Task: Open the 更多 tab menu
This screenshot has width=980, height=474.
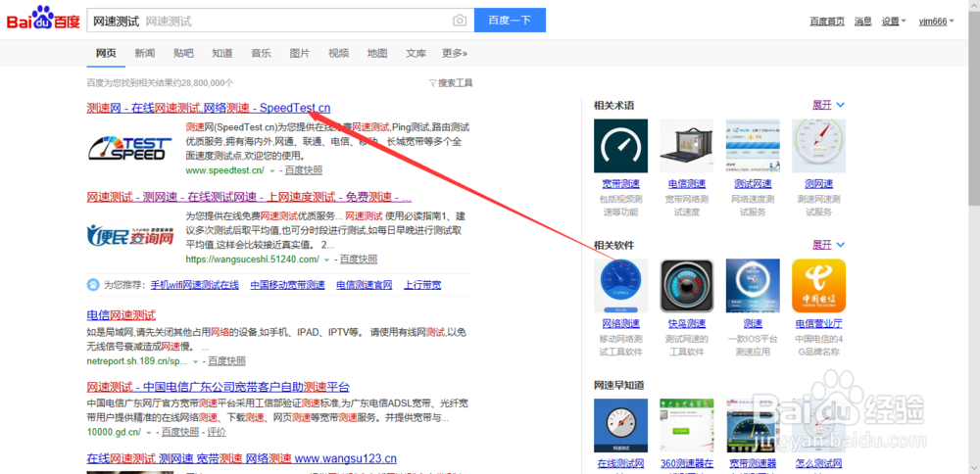Action: tap(455, 53)
